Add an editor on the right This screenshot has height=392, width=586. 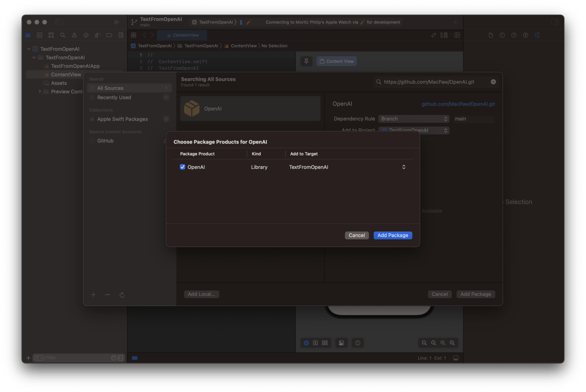tap(457, 35)
